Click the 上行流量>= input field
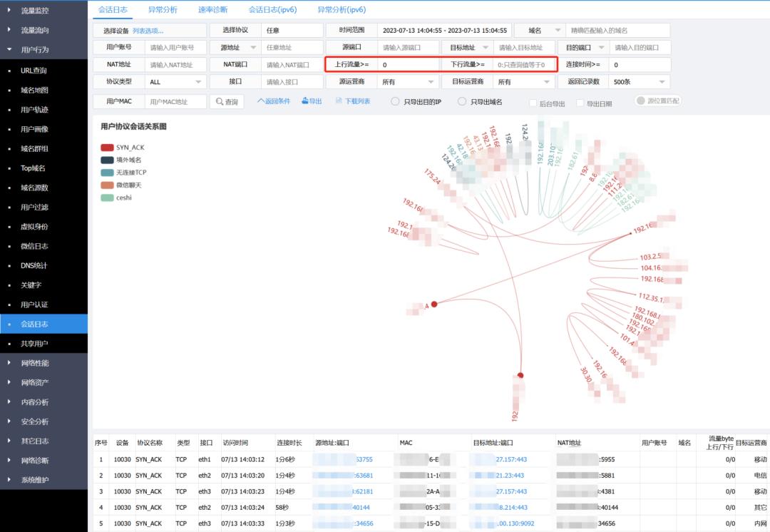770x532 pixels. [x=408, y=65]
